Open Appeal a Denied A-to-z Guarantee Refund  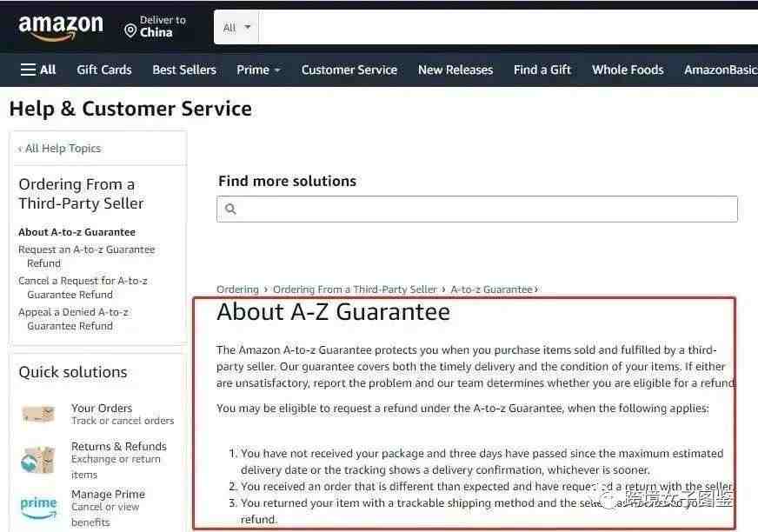pos(73,319)
